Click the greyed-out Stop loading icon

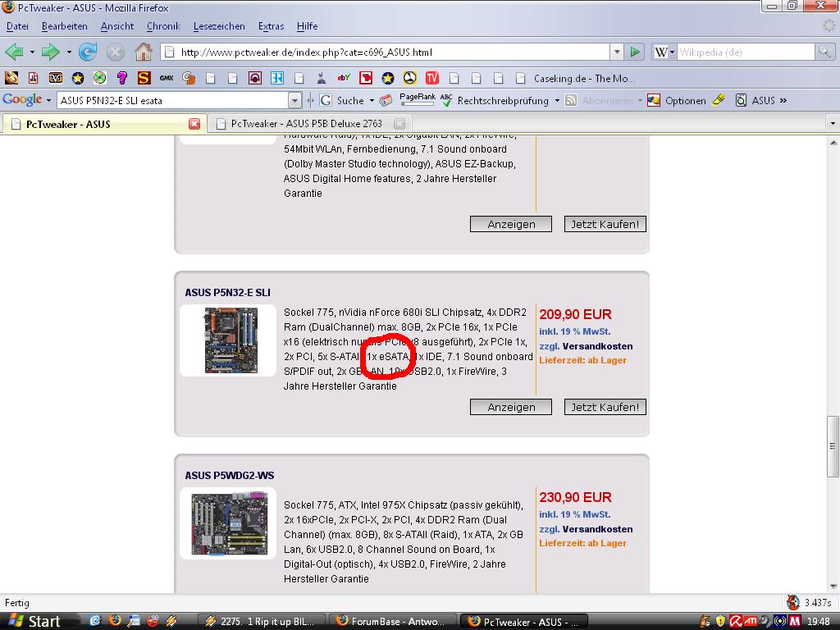(x=115, y=52)
